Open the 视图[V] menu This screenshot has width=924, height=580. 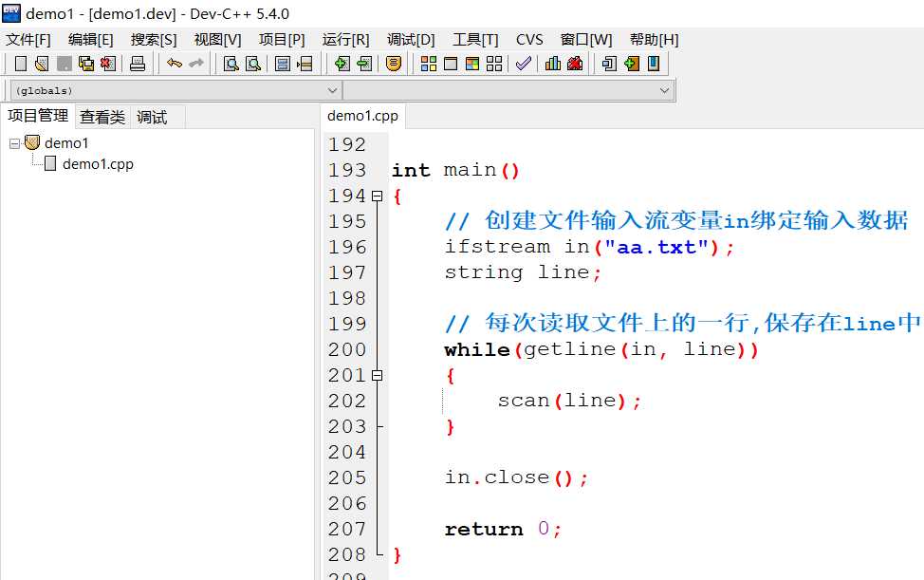point(218,40)
